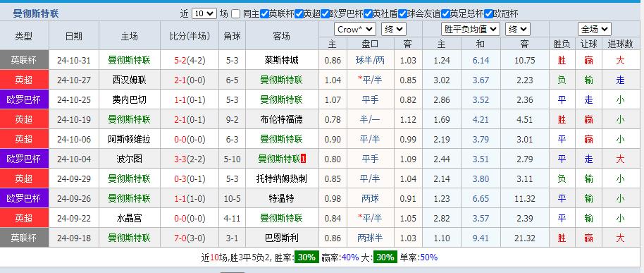
Task: Click the 赢率 40% value
Action: pos(350,257)
